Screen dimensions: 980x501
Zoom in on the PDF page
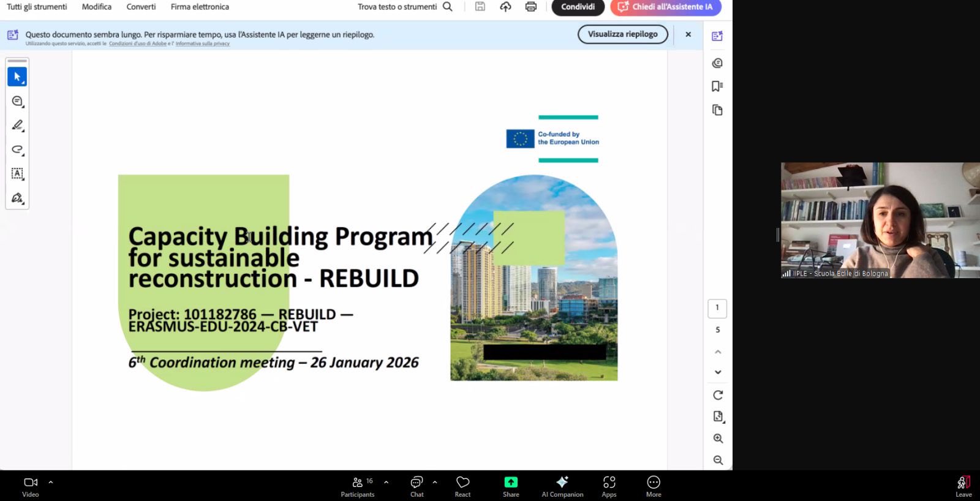tap(718, 439)
